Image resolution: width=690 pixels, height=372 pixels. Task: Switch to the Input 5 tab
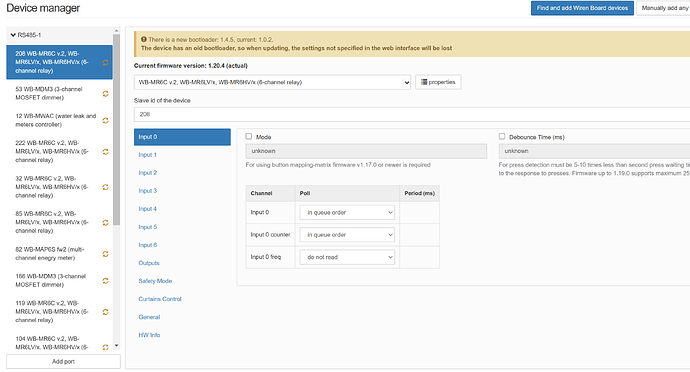[147, 227]
